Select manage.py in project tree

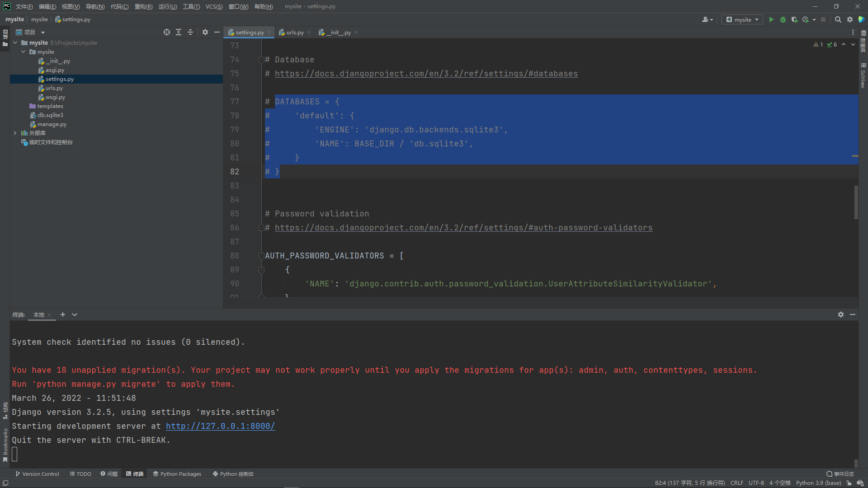[48, 124]
